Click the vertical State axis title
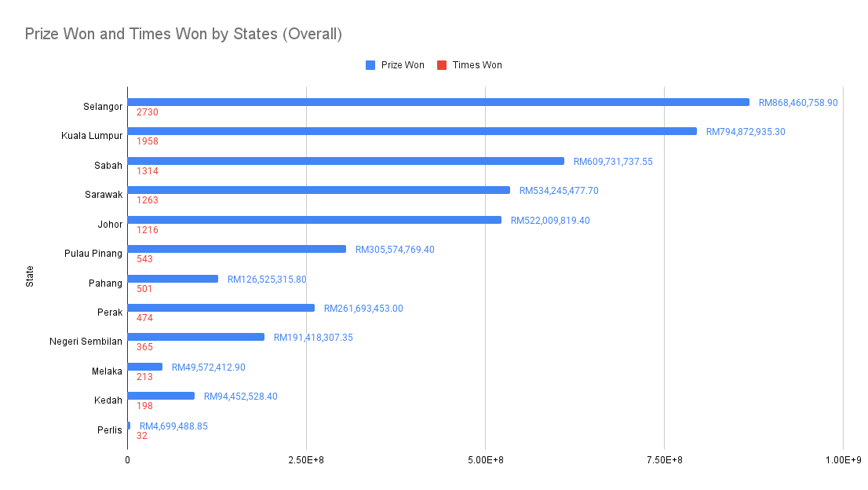 [x=30, y=276]
